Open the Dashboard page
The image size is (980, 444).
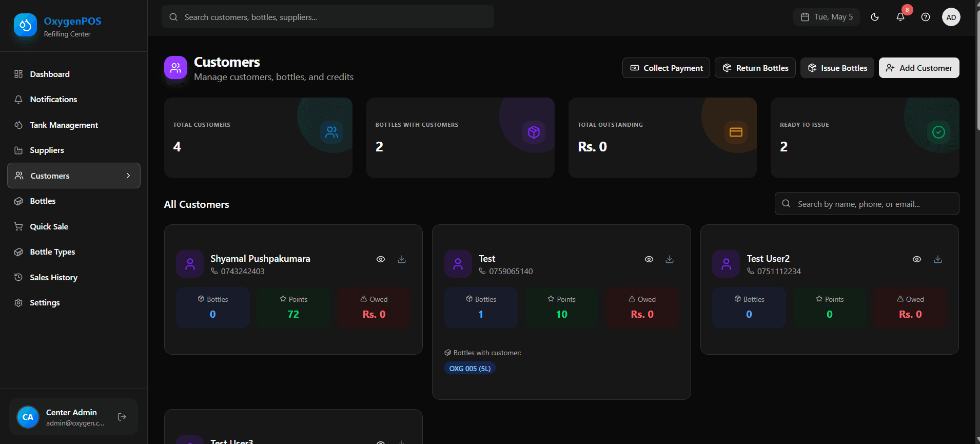[74, 74]
